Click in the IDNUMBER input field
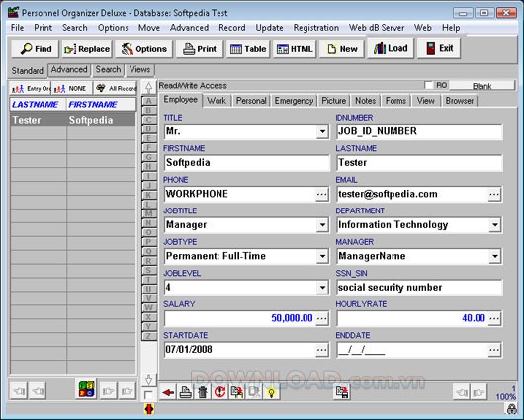The width and height of the screenshot is (524, 420). (419, 131)
